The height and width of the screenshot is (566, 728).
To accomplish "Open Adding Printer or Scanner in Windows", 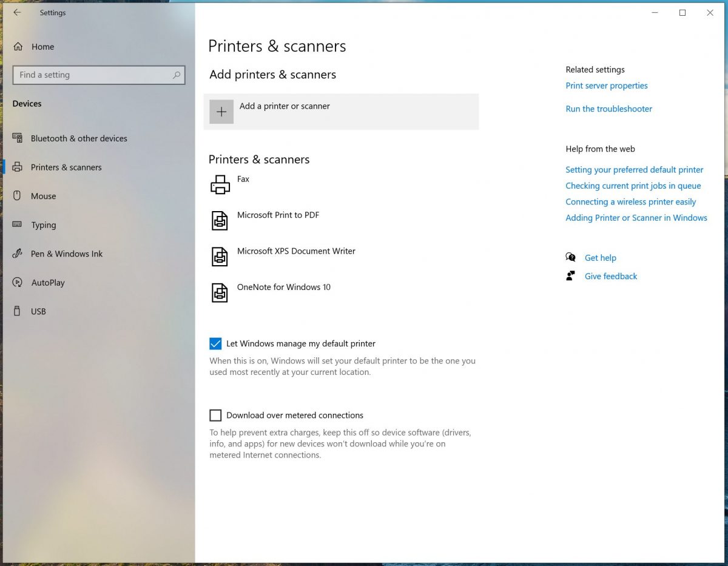I will [636, 218].
